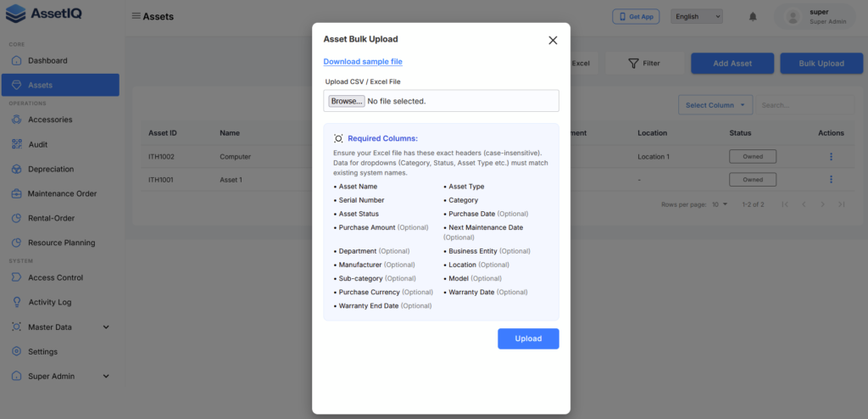Viewport: 868px width, 419px height.
Task: Click the Upload button
Action: [528, 338]
